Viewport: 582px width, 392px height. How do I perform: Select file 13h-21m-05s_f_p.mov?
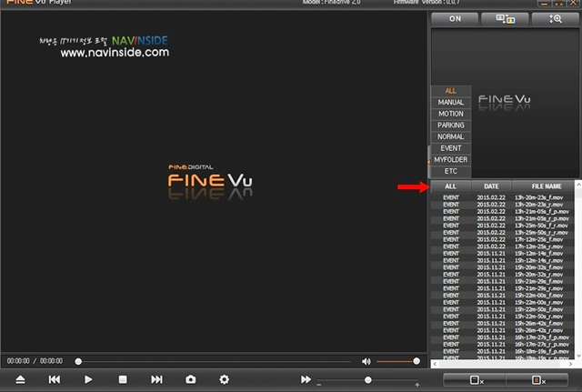click(503, 212)
